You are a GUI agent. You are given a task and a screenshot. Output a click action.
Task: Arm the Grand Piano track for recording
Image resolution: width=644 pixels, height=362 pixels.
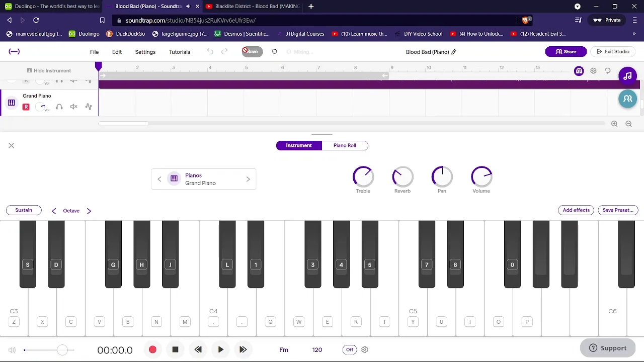[x=26, y=107]
